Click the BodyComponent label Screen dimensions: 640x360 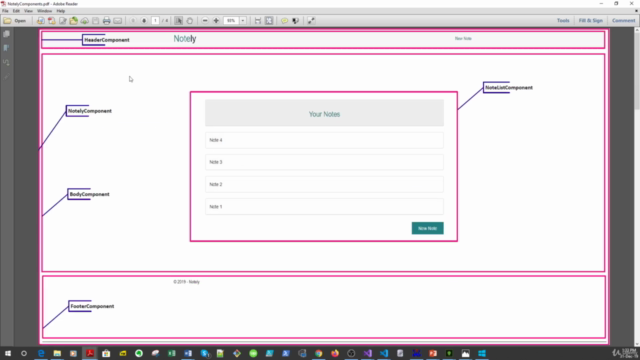click(89, 194)
